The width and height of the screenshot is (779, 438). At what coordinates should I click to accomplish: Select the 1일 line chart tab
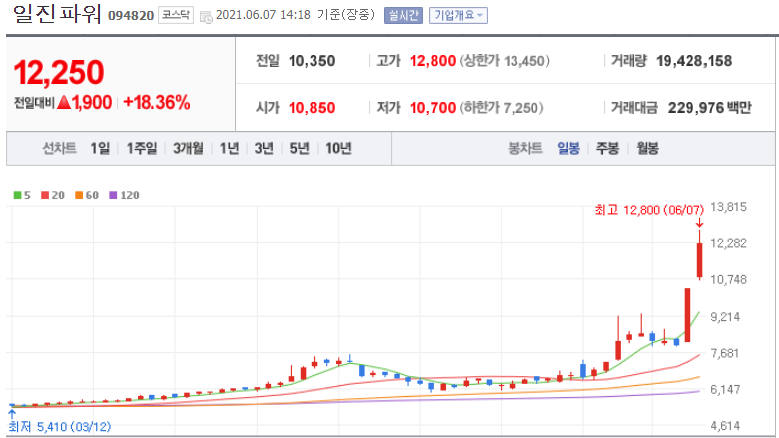click(x=100, y=148)
